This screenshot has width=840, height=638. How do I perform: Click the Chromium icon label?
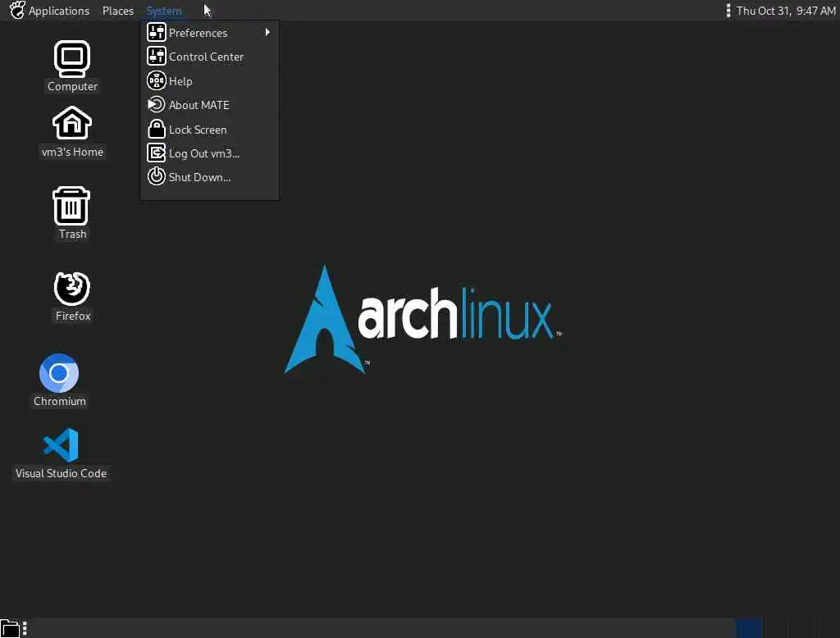coord(59,401)
